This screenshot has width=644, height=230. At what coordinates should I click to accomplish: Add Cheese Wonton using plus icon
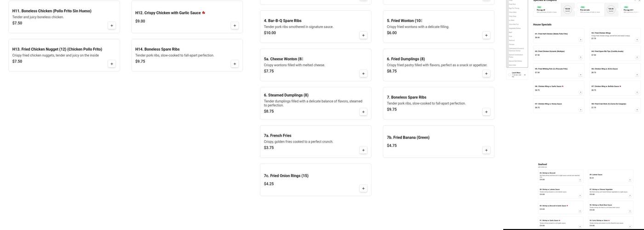click(363, 74)
